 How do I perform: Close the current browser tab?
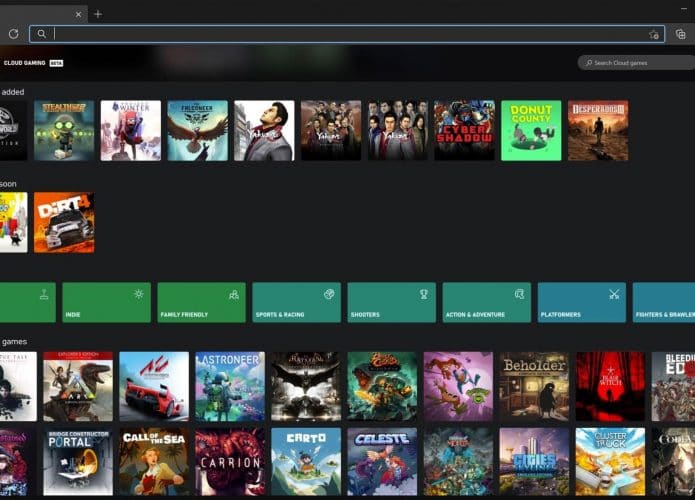[x=78, y=14]
